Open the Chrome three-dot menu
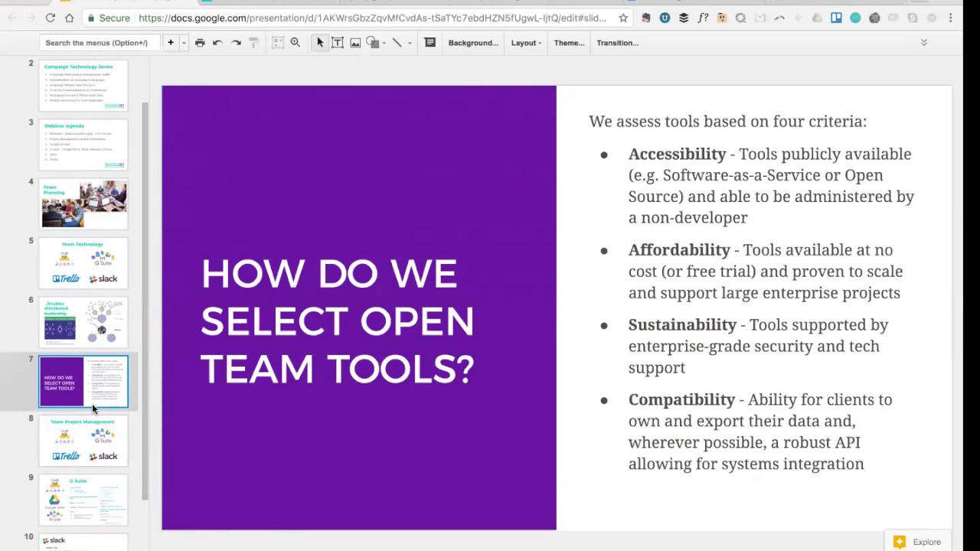 coord(951,18)
